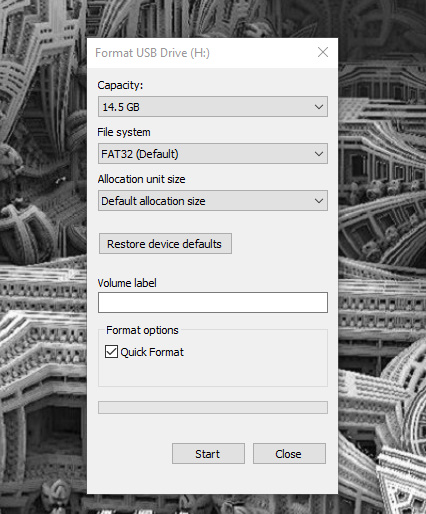Screen dimensions: 426x514
Task: Click the Allocation unit size label
Action: pyautogui.click(x=141, y=179)
